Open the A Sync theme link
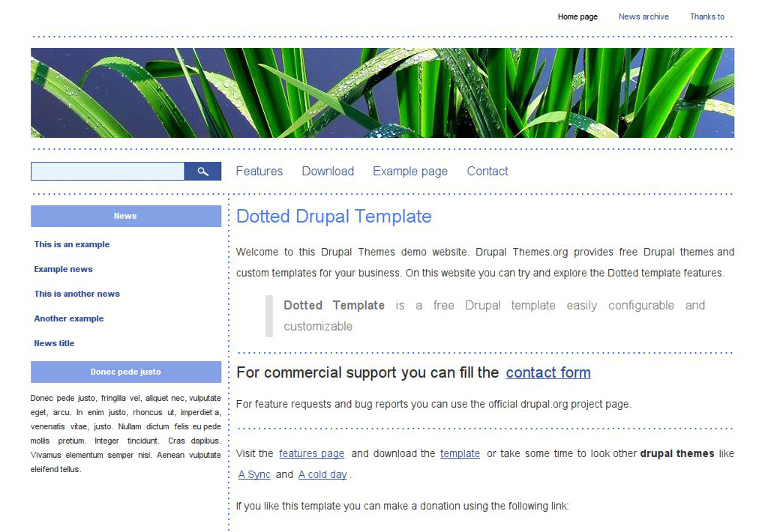 [x=253, y=474]
